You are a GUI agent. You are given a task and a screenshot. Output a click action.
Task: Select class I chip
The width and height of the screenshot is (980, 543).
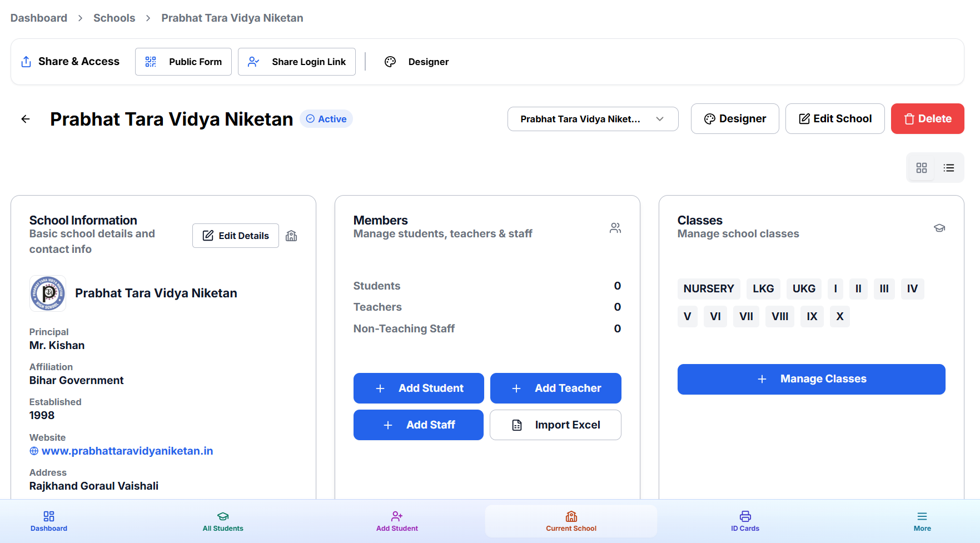pyautogui.click(x=835, y=288)
